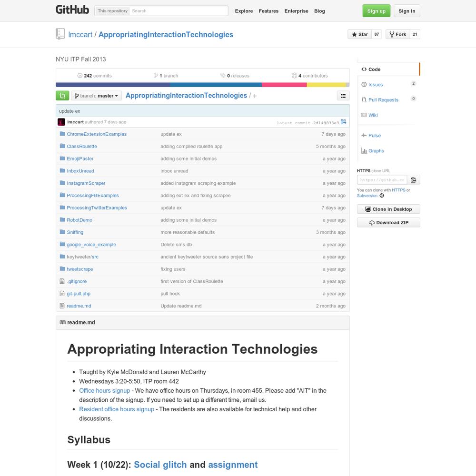
Task: Open the Code tab in sidebar
Action: pos(388,69)
